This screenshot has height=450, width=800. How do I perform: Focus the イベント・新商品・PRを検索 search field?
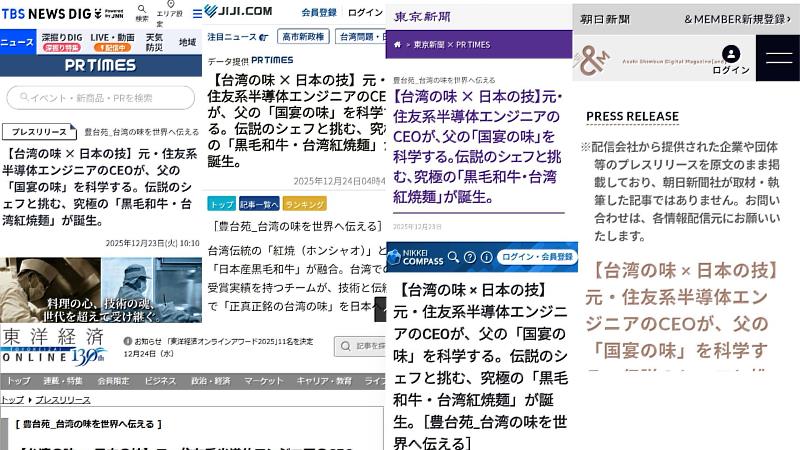[101, 97]
